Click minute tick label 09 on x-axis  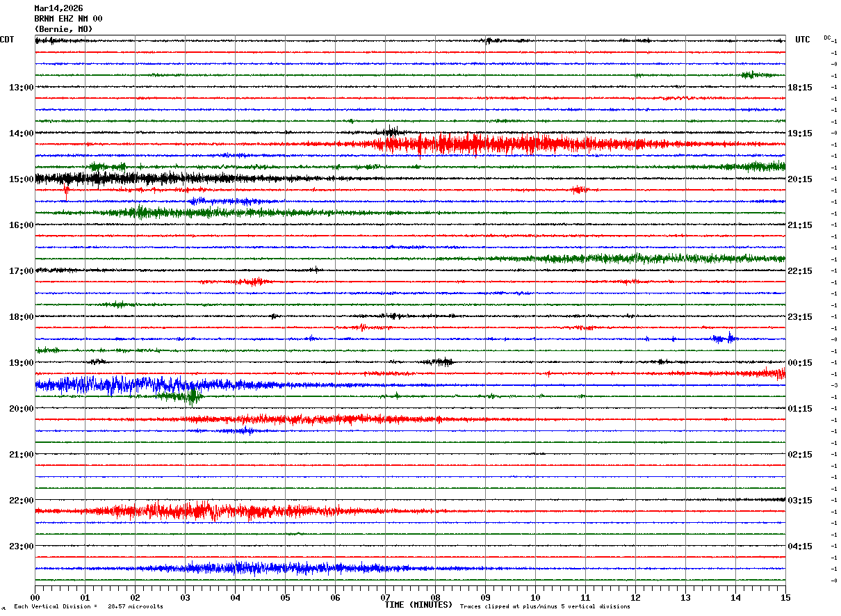485,598
